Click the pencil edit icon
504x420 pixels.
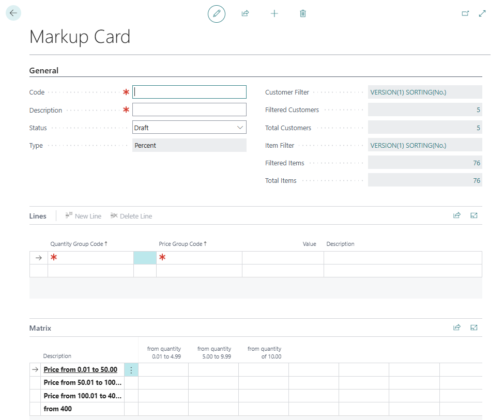pyautogui.click(x=217, y=13)
